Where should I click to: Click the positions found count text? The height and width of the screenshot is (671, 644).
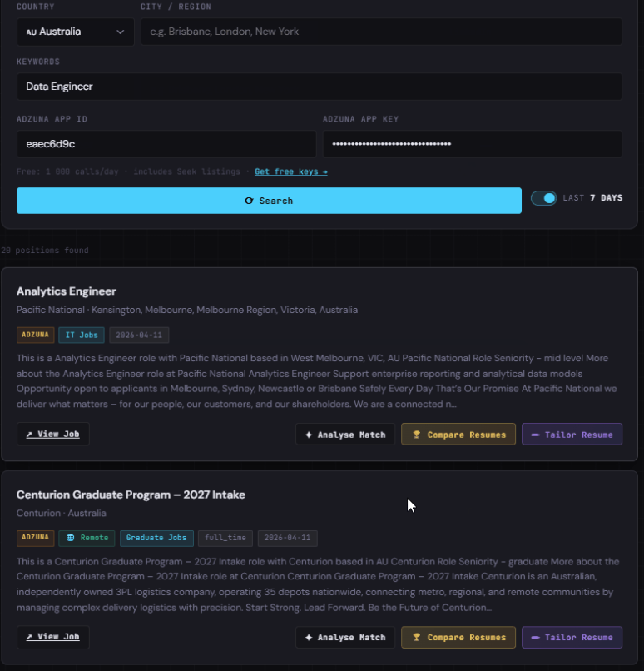pos(45,251)
